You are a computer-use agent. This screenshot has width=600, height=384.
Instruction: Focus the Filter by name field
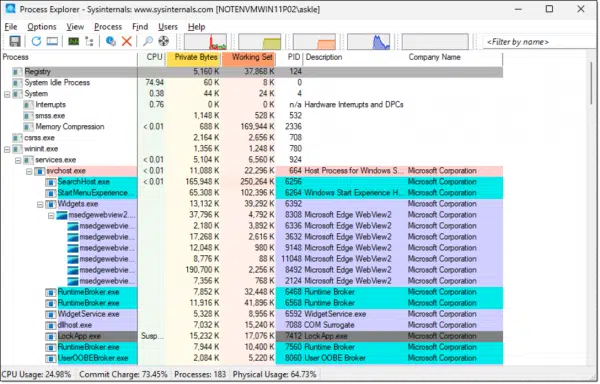coord(540,42)
